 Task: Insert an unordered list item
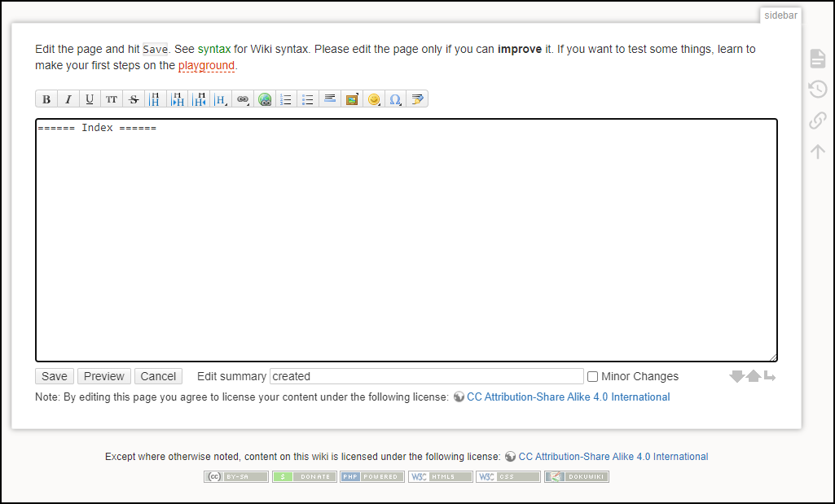point(308,99)
